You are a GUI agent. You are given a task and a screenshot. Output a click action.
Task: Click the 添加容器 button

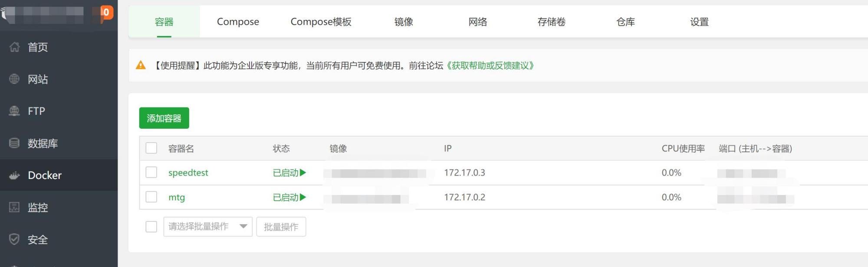(x=164, y=118)
